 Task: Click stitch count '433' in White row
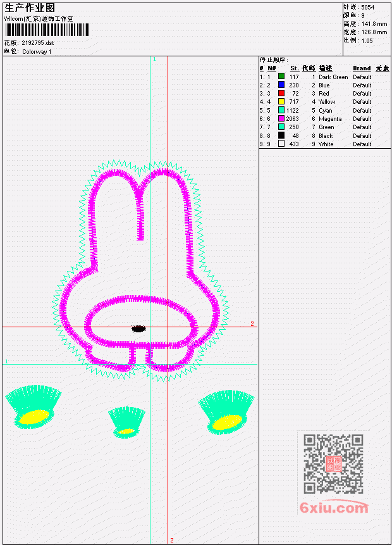[x=294, y=144]
